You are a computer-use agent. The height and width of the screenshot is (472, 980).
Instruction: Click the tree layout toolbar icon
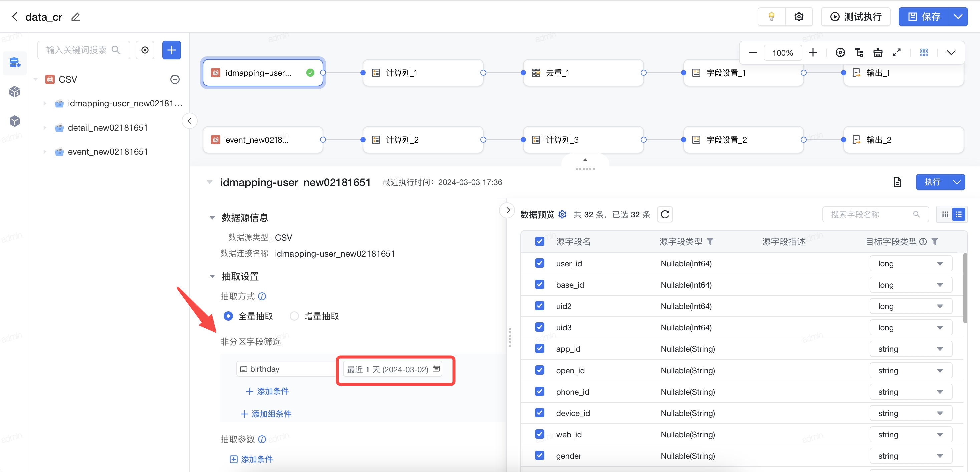[859, 52]
